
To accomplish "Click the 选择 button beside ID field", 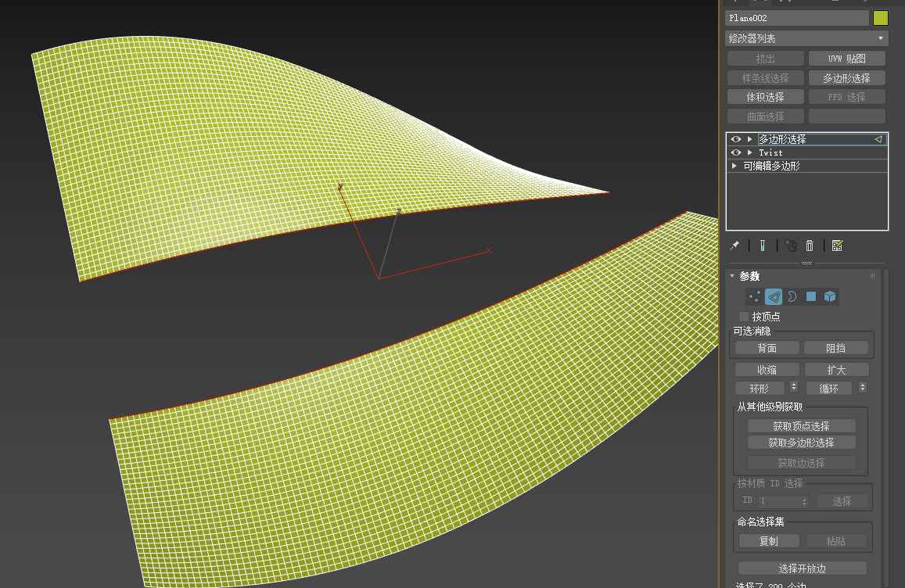I will [842, 501].
